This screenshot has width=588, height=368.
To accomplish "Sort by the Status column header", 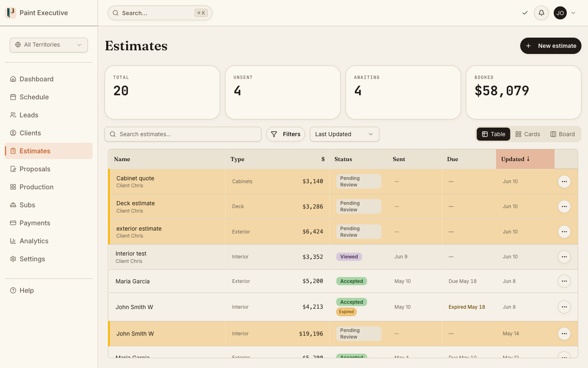I will click(x=358, y=159).
